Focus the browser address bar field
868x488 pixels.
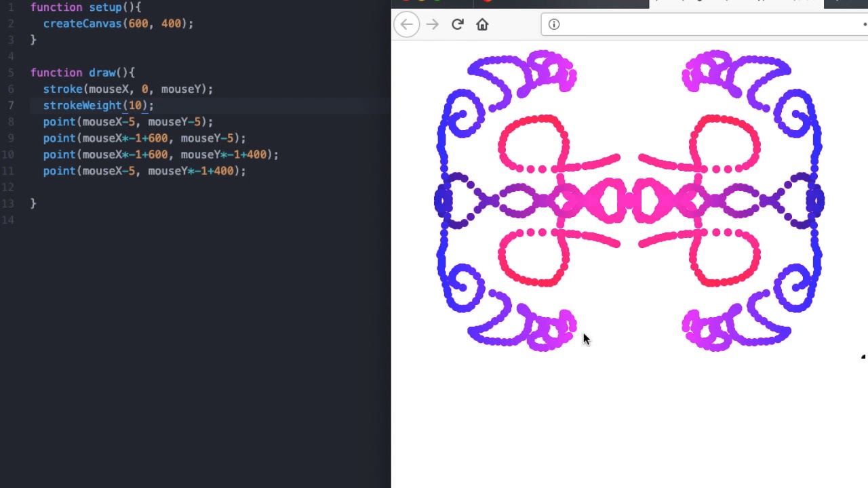pos(705,24)
